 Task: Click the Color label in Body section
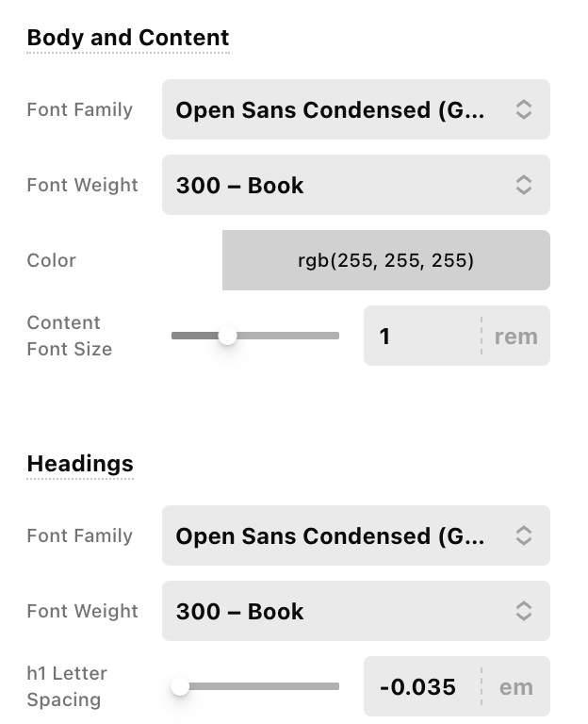(x=52, y=260)
